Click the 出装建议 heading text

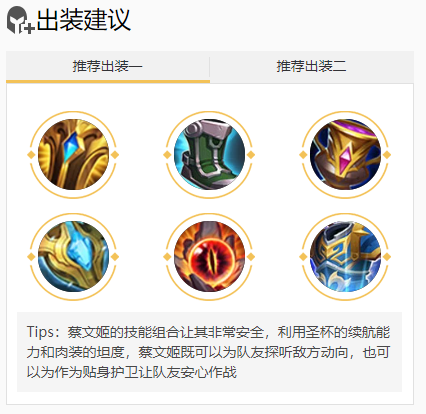click(x=84, y=20)
